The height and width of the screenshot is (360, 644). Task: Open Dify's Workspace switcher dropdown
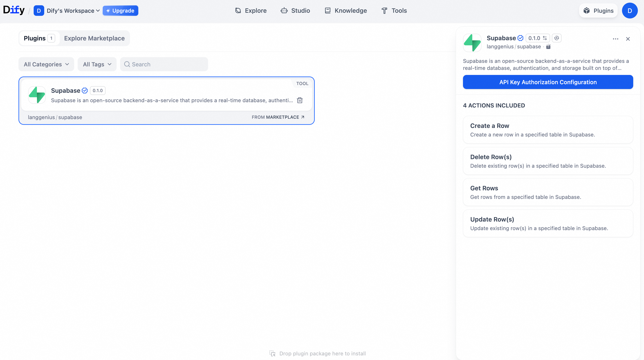click(73, 11)
